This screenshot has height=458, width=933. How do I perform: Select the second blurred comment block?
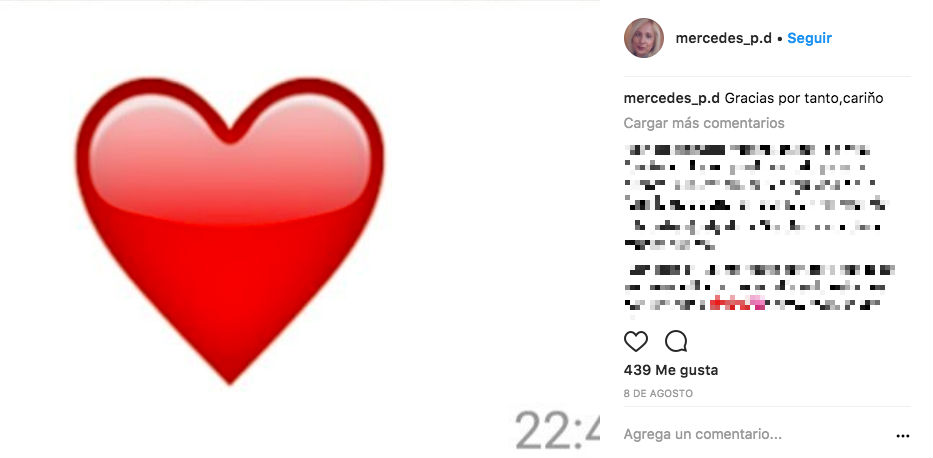(759, 288)
